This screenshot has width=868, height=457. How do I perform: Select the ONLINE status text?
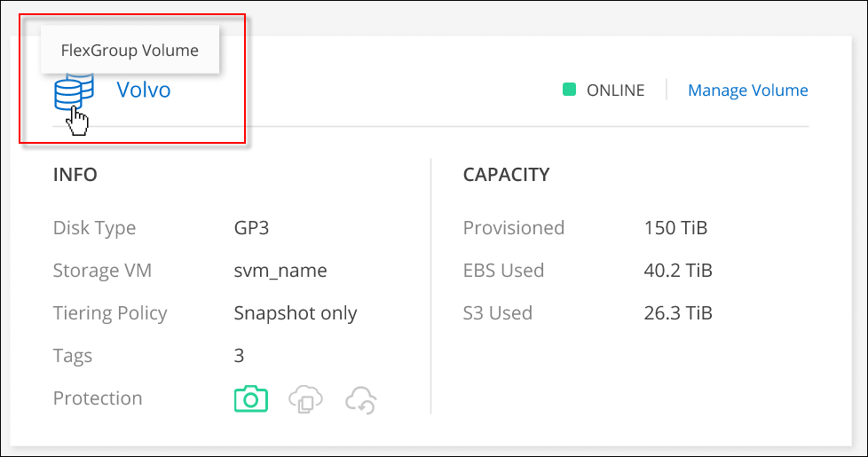[616, 90]
